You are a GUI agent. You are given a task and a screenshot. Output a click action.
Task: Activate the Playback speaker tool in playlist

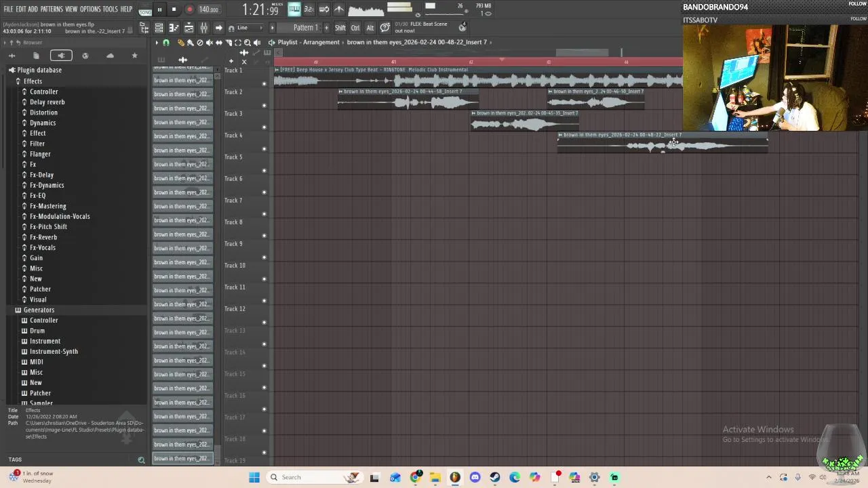point(257,43)
